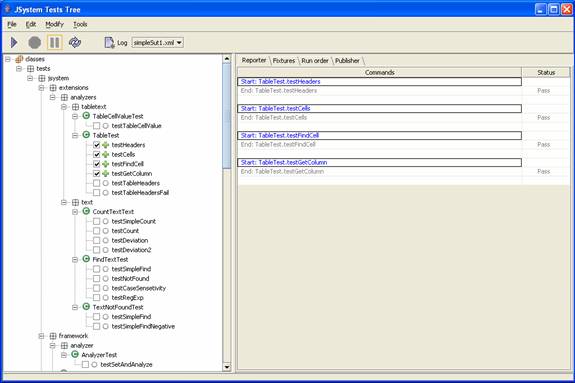Click the circle icon beside testSimpleFindNegative
The height and width of the screenshot is (383, 575).
pos(106,326)
